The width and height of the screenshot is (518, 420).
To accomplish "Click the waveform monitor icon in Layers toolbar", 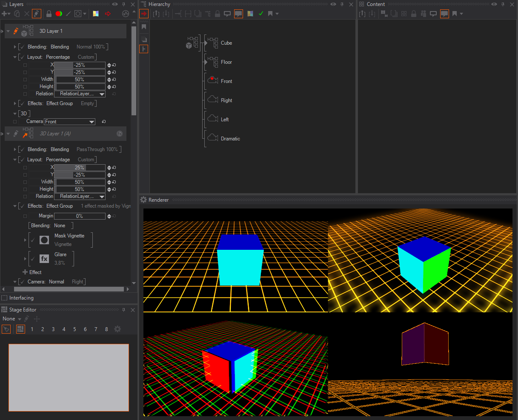I will click(x=125, y=14).
